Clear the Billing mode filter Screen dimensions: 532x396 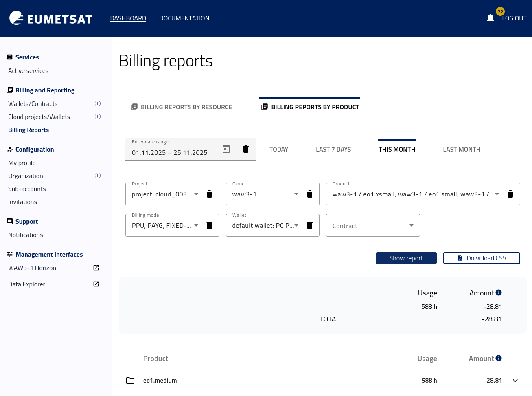coord(209,225)
